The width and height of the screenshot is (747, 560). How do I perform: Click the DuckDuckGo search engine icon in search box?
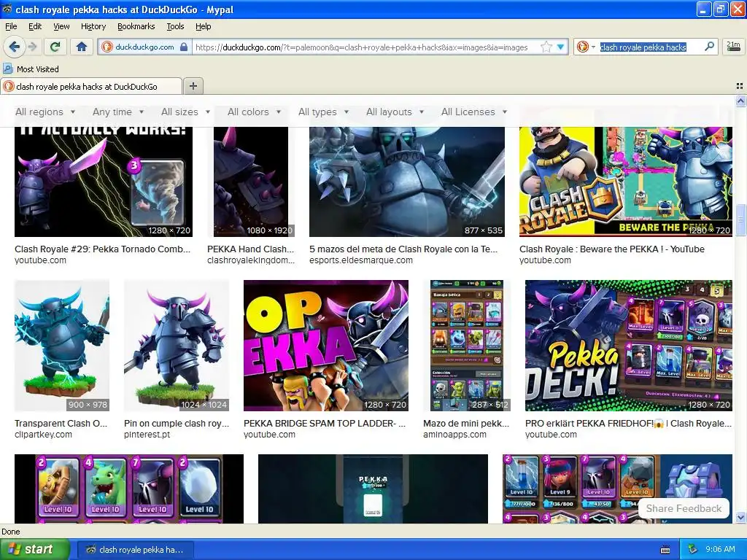coord(582,47)
